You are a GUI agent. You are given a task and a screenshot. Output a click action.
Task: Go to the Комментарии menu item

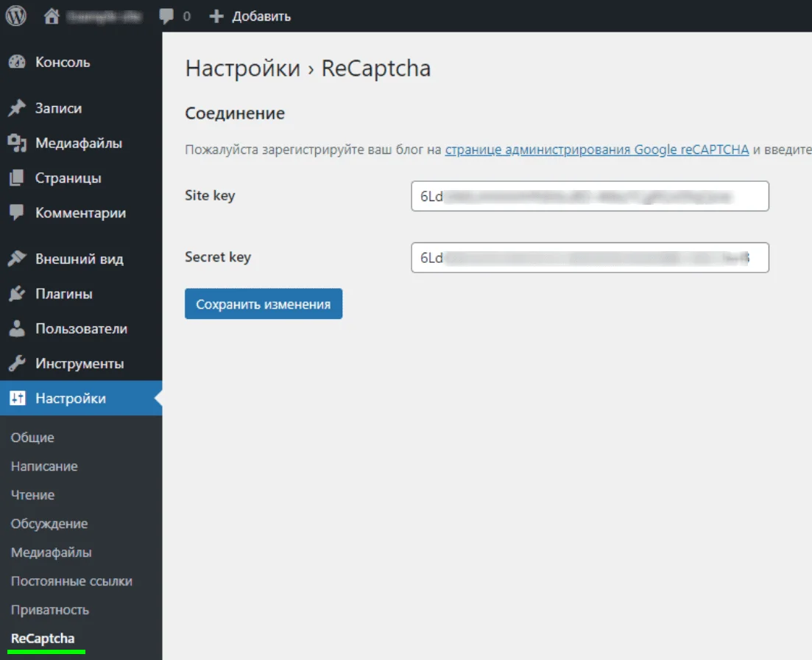[x=80, y=213]
